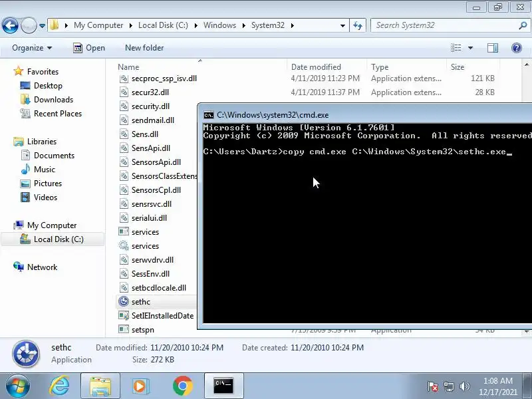532x399 pixels.
Task: Click Change your view icon
Action: tap(456, 48)
